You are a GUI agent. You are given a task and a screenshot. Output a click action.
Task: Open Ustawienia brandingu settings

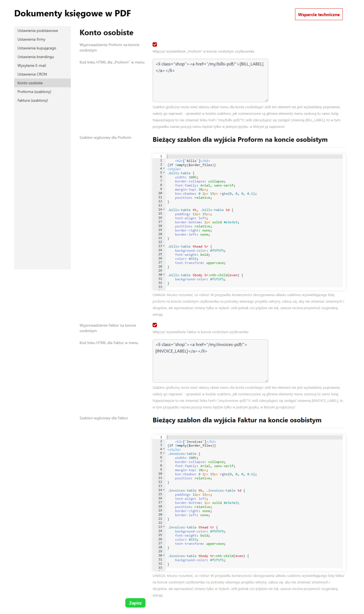point(36,57)
